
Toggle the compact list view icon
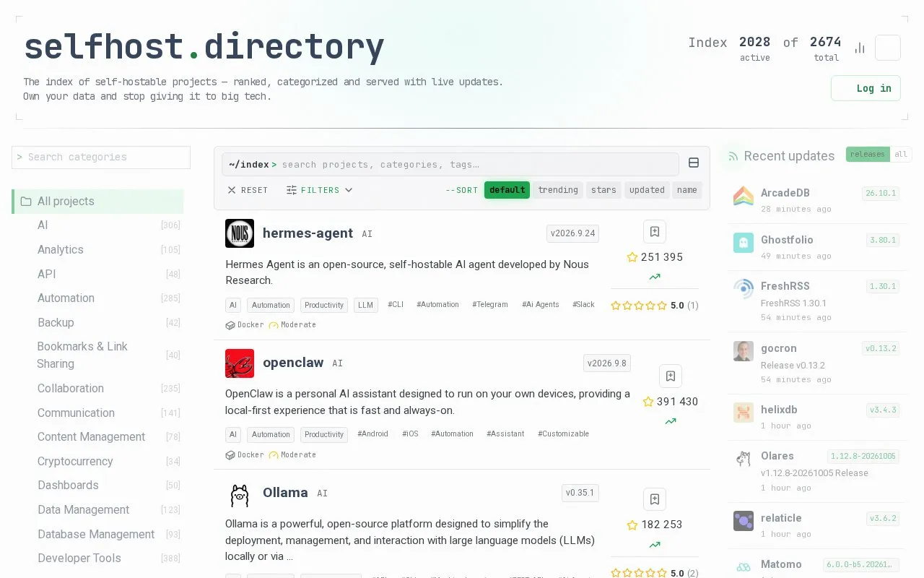pos(694,163)
